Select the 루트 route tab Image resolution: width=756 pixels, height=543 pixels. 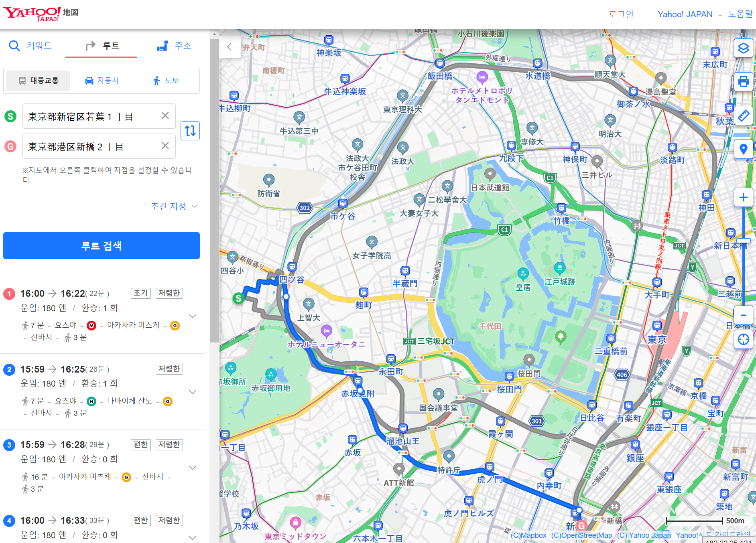pos(102,46)
